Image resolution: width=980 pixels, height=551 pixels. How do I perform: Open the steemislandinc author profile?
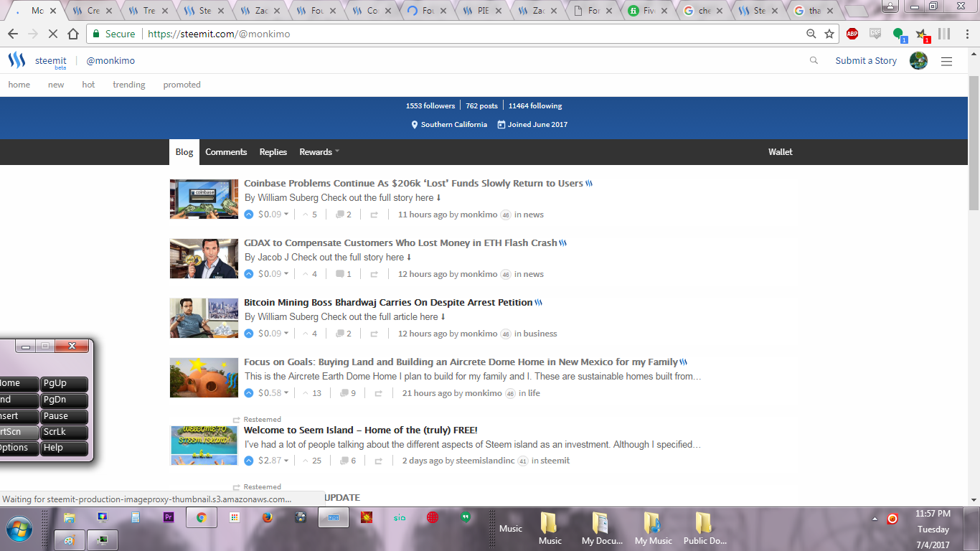click(485, 461)
